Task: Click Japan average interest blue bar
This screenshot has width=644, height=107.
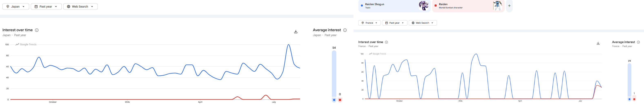Action: point(334,74)
